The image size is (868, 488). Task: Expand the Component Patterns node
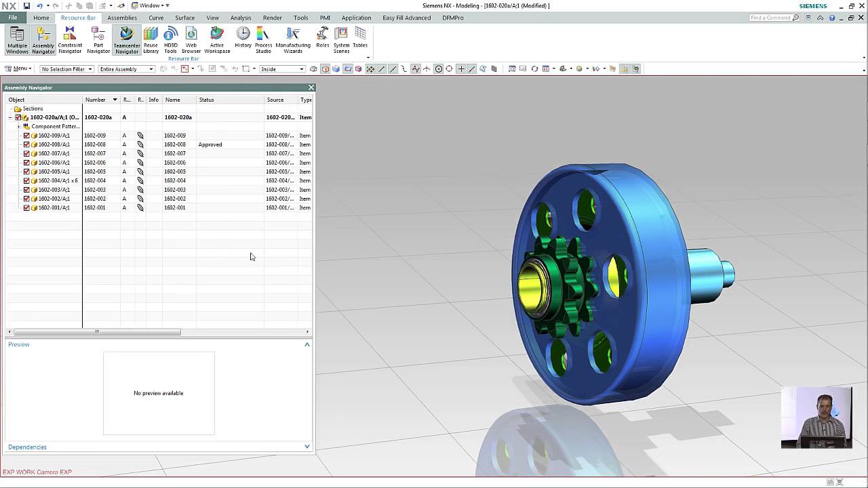(18, 127)
